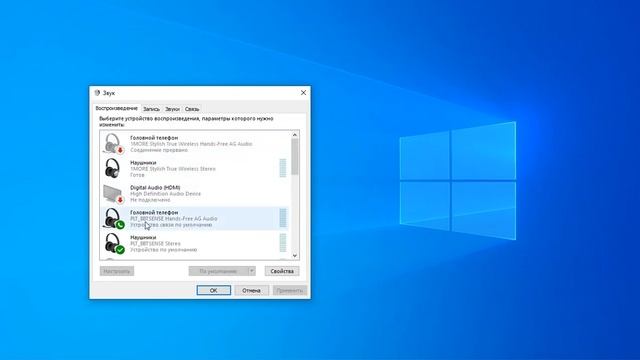Confirm with the OK button
Image resolution: width=640 pixels, height=360 pixels.
click(x=213, y=290)
